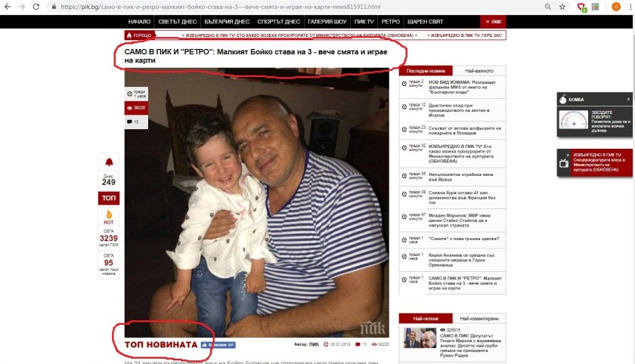Bookmark this page with the star icon
The width and height of the screenshot is (635, 364).
[x=562, y=7]
